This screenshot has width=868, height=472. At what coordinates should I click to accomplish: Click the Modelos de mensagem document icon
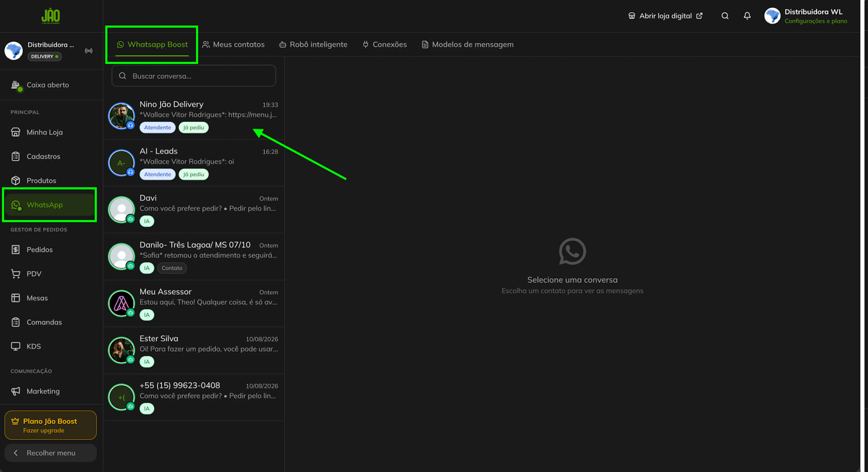[x=425, y=45]
